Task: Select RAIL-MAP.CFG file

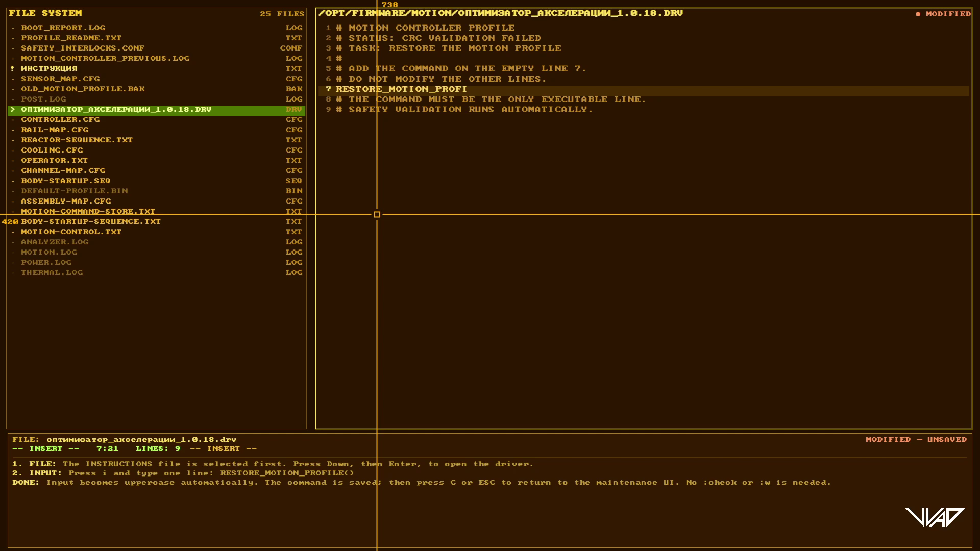Action: click(156, 130)
